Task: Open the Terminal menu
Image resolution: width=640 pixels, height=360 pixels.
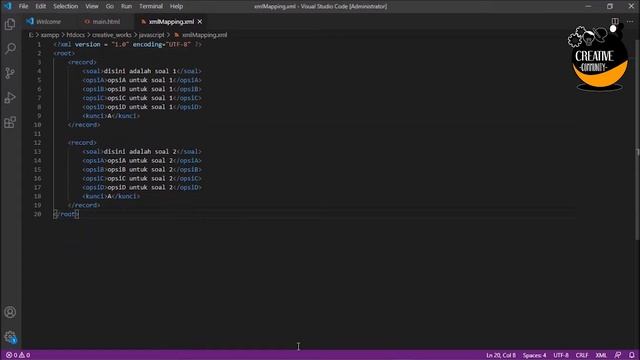Action: (151, 6)
